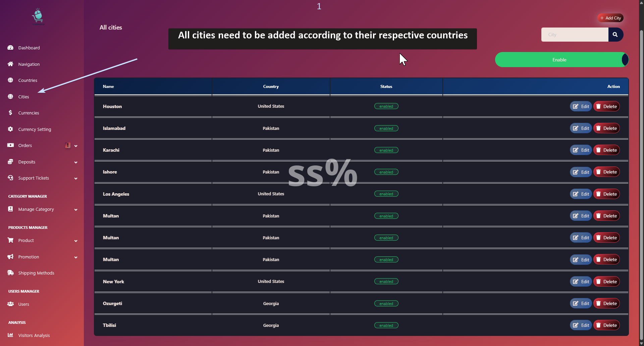Delete the Islamabad city row
644x346 pixels.
coord(606,128)
